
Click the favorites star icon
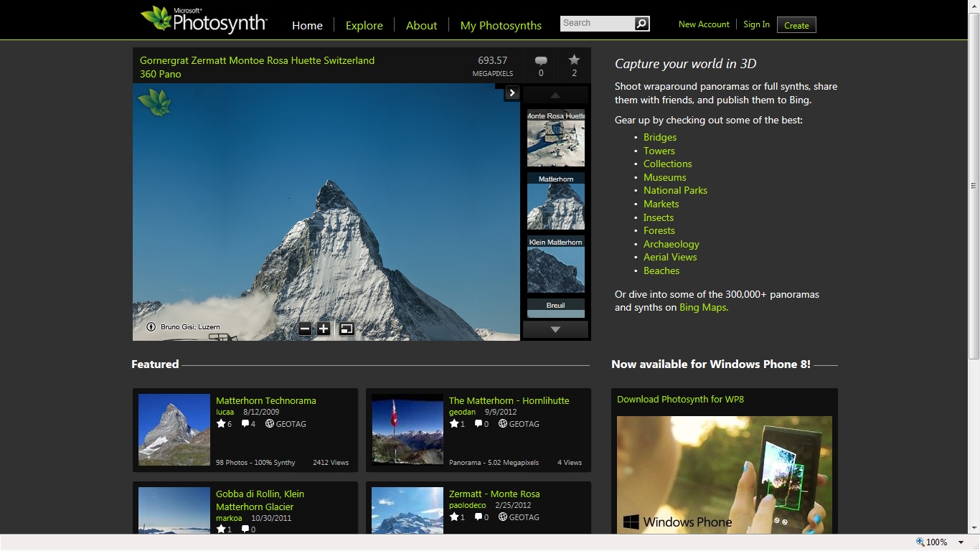click(574, 60)
